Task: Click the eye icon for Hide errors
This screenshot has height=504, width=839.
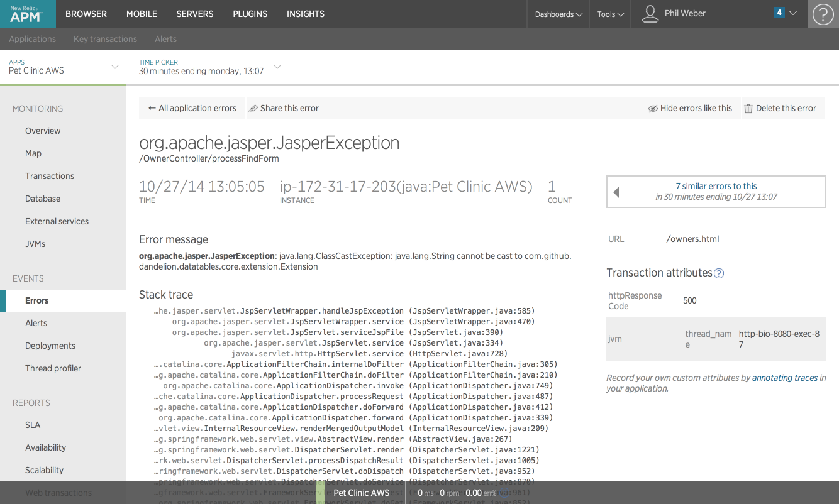Action: (653, 109)
